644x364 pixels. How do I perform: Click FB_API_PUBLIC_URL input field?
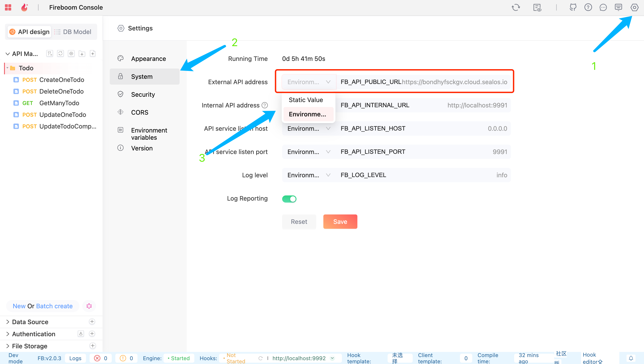(423, 82)
